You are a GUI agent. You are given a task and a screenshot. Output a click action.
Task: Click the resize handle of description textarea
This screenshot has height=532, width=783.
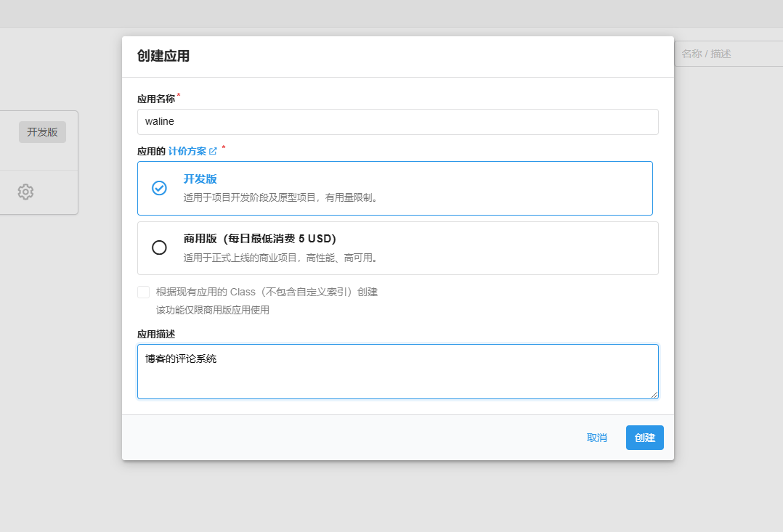(x=654, y=394)
